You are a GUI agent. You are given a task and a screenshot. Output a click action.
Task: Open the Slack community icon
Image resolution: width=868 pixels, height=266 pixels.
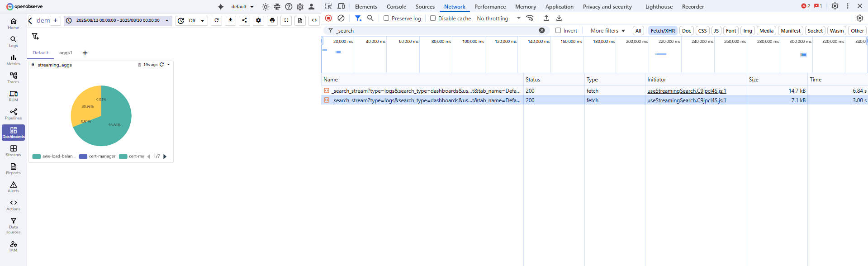[277, 7]
